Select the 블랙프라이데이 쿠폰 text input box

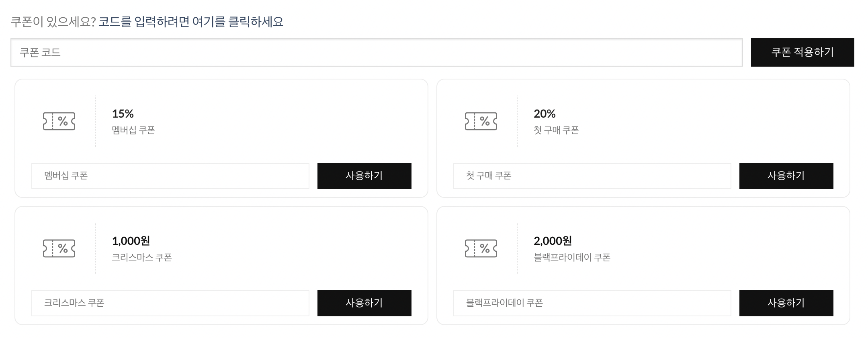tap(592, 303)
